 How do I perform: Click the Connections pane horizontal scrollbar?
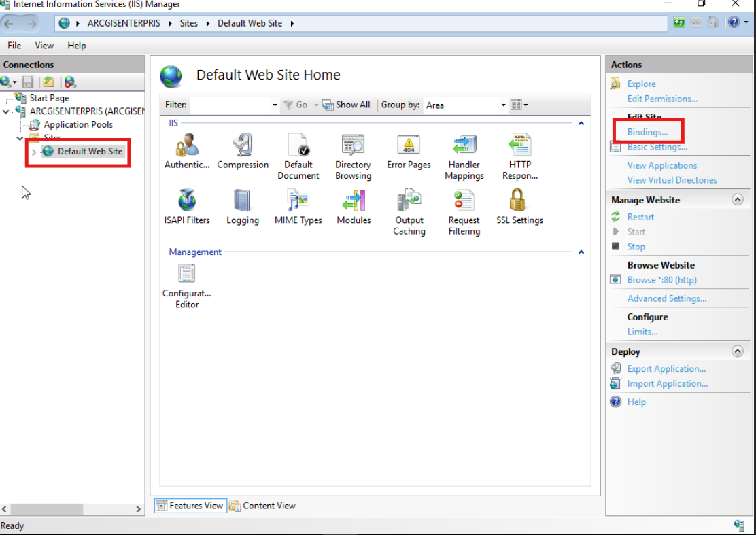tap(71, 509)
